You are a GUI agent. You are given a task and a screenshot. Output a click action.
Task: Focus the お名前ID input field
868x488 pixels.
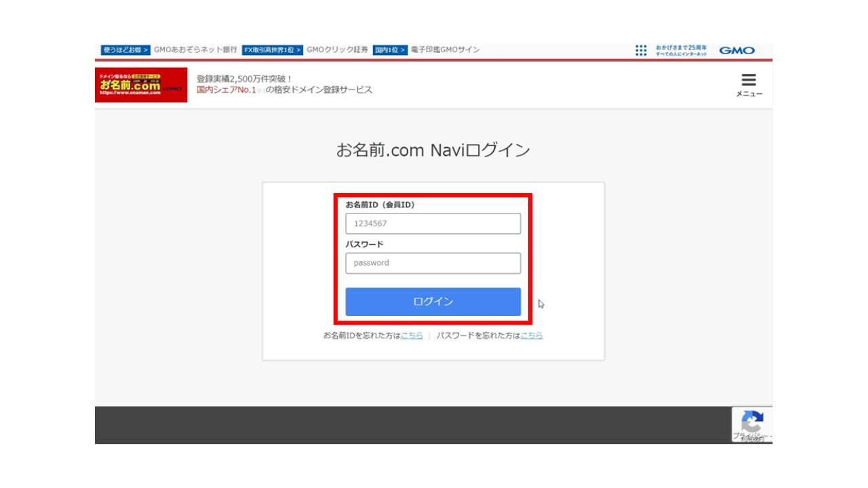(433, 223)
